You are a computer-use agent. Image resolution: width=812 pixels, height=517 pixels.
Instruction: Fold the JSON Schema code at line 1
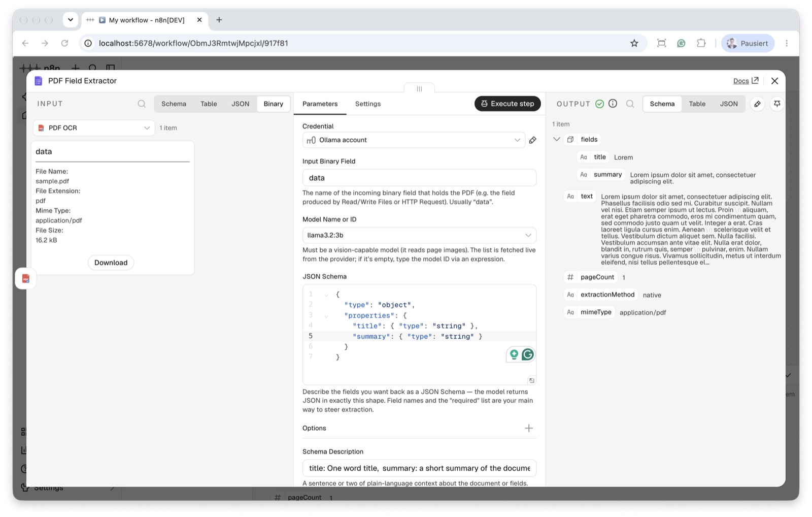click(326, 295)
